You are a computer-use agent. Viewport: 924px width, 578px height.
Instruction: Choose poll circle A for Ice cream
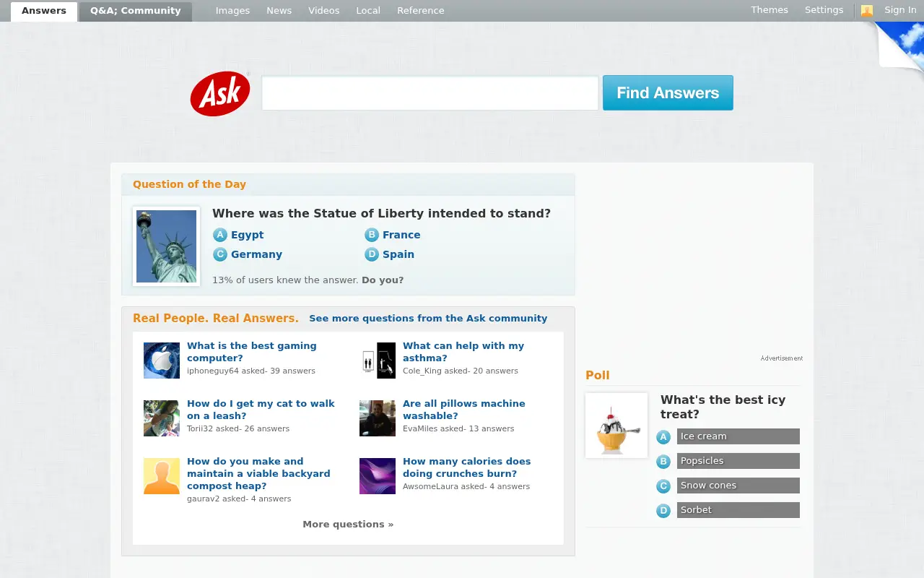coord(663,437)
